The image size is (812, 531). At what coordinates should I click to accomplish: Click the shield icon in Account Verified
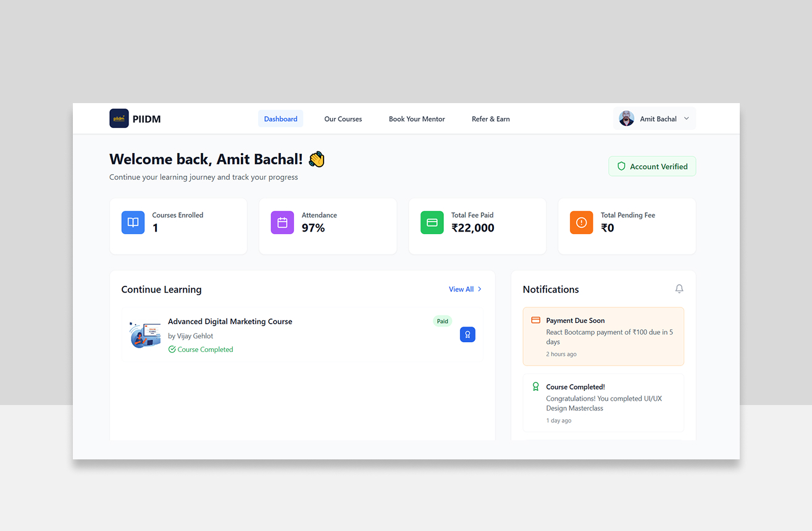621,166
